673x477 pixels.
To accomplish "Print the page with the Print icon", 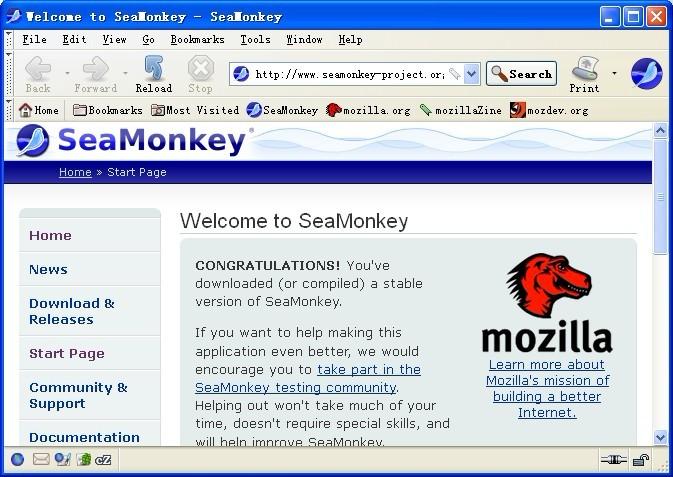I will (x=585, y=68).
